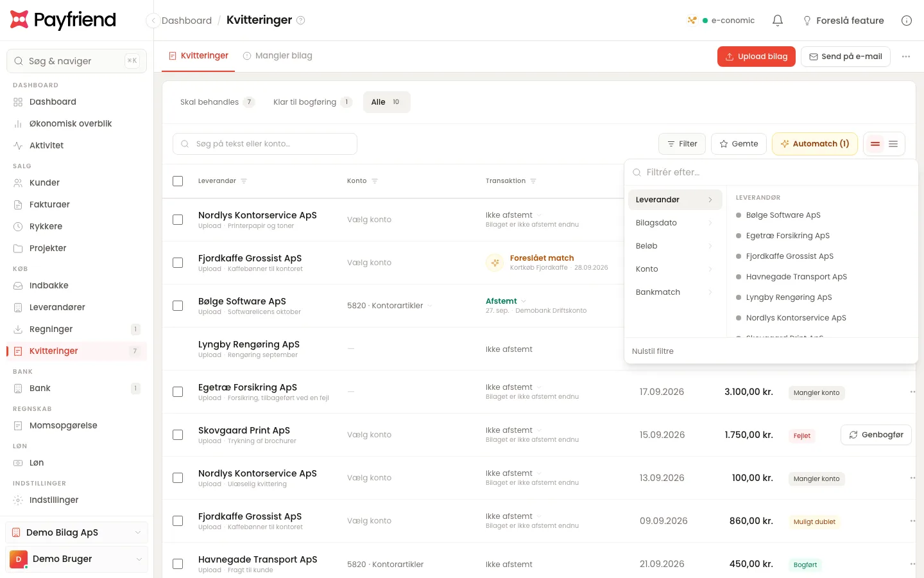Click the Leverandør column filter icon
This screenshot has height=578, width=924.
244,181
